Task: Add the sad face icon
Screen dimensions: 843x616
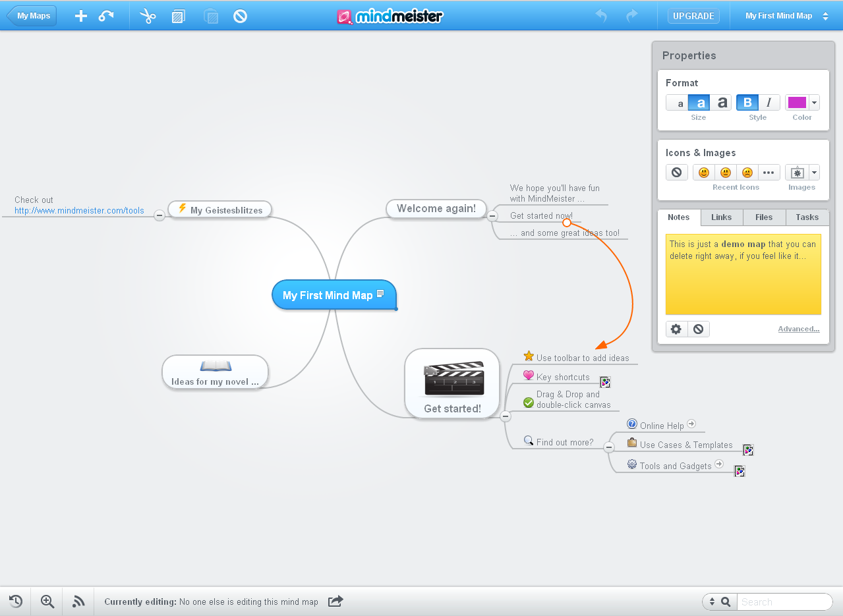Action: pyautogui.click(x=747, y=173)
